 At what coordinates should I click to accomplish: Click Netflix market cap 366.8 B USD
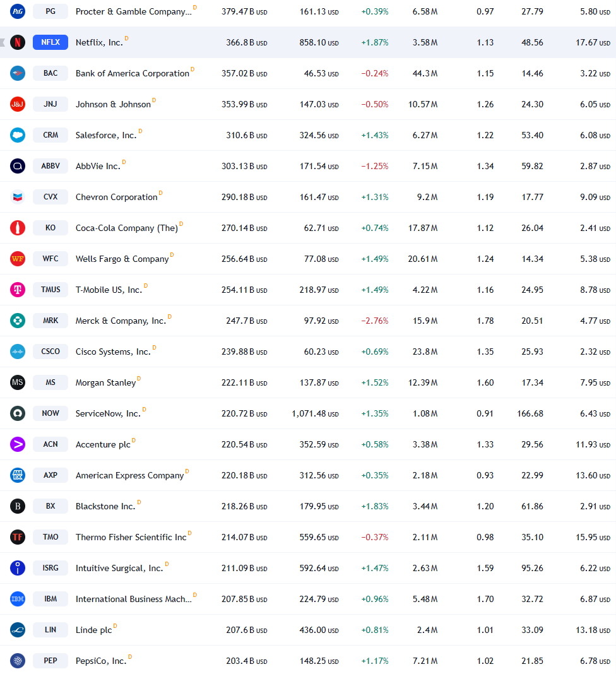click(x=247, y=42)
